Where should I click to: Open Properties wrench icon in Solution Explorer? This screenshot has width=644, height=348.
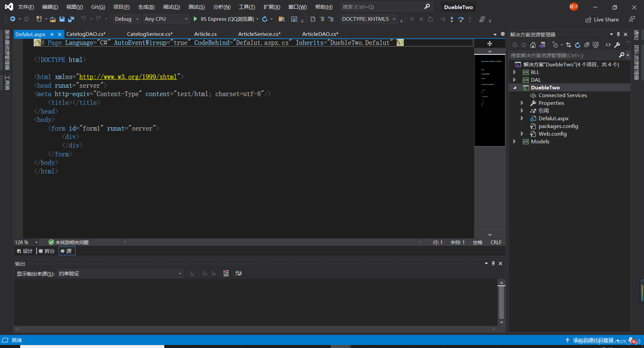click(x=617, y=45)
